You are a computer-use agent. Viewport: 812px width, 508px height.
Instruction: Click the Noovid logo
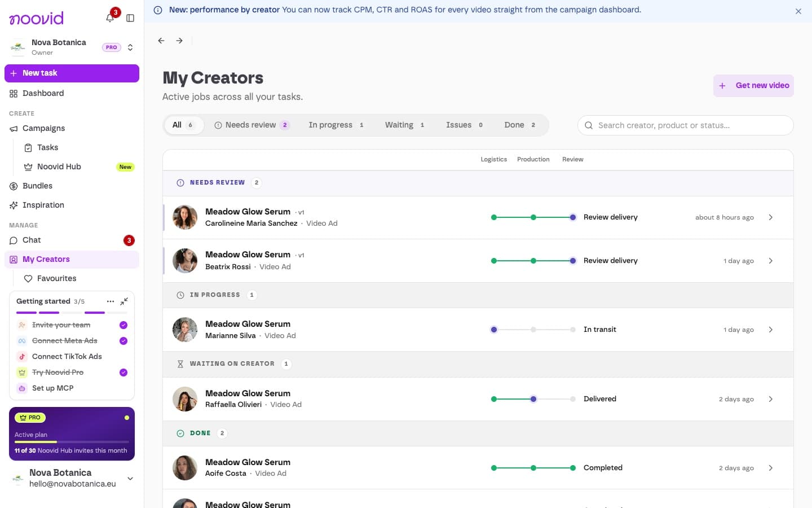click(37, 18)
